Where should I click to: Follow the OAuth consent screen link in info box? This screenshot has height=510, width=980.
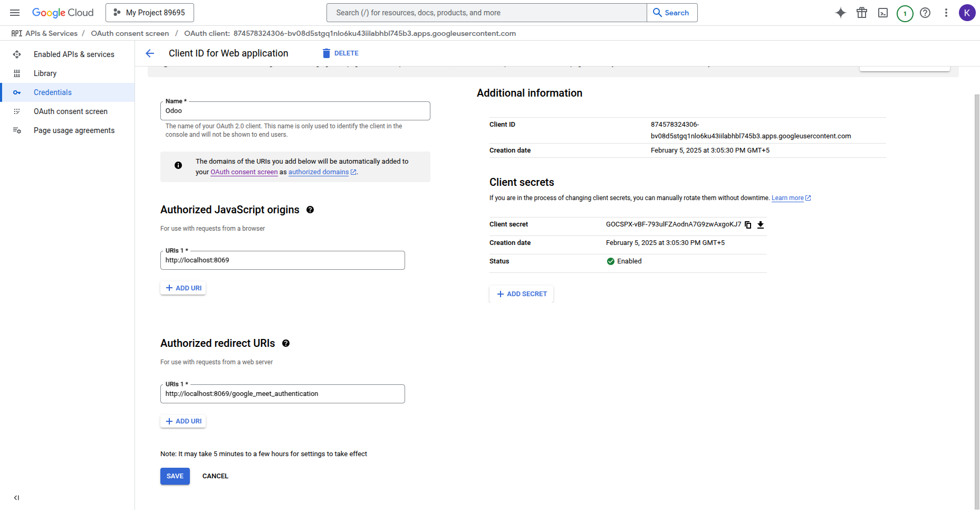click(244, 172)
